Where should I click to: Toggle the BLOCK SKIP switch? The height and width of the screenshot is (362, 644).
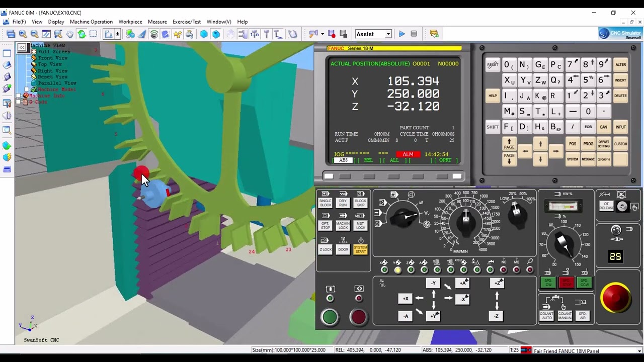(x=360, y=203)
